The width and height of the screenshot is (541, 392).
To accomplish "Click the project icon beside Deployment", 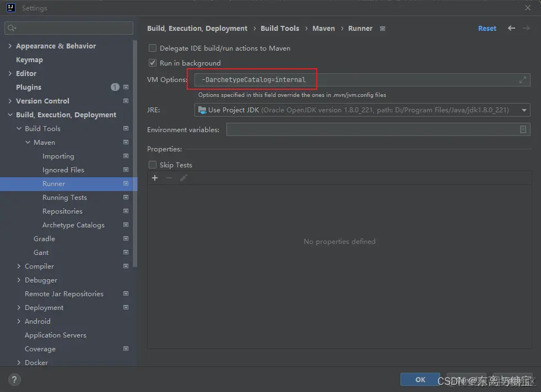I will (126, 308).
